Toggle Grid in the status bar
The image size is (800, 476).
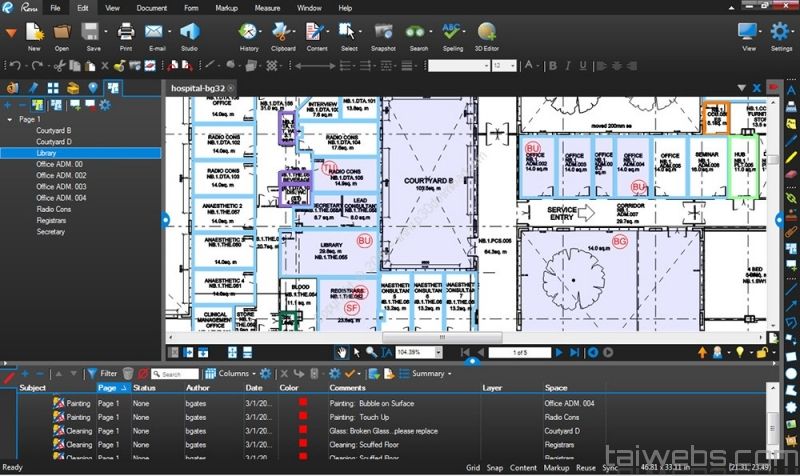(472, 467)
